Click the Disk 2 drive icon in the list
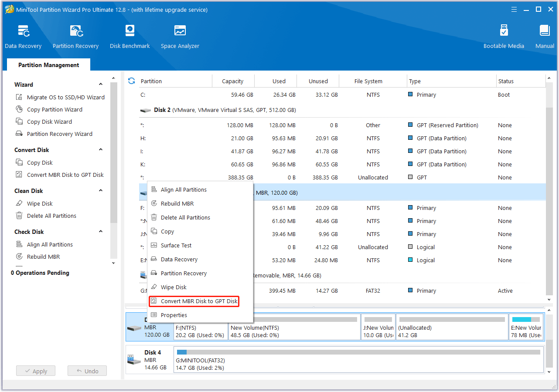This screenshot has height=392, width=559. click(145, 110)
